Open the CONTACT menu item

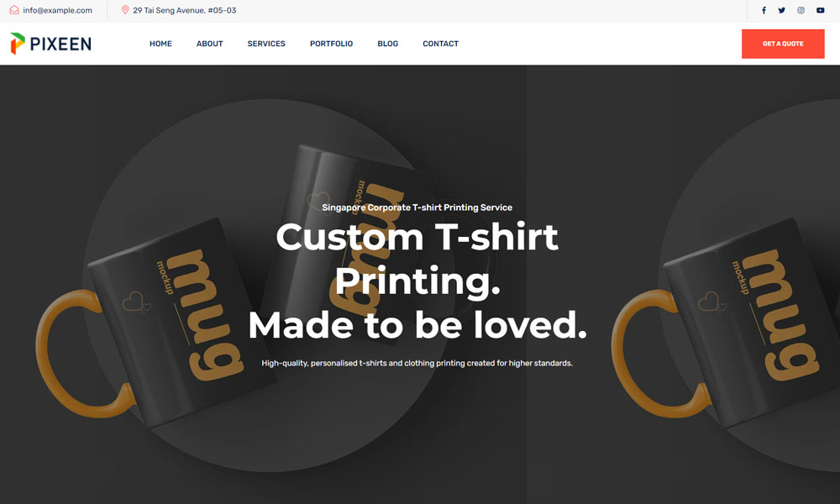click(x=440, y=44)
